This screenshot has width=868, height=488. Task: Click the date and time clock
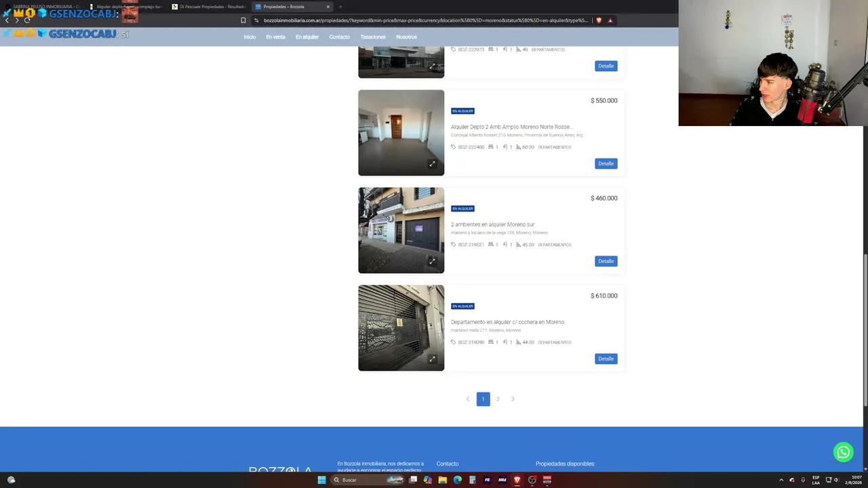point(853,480)
